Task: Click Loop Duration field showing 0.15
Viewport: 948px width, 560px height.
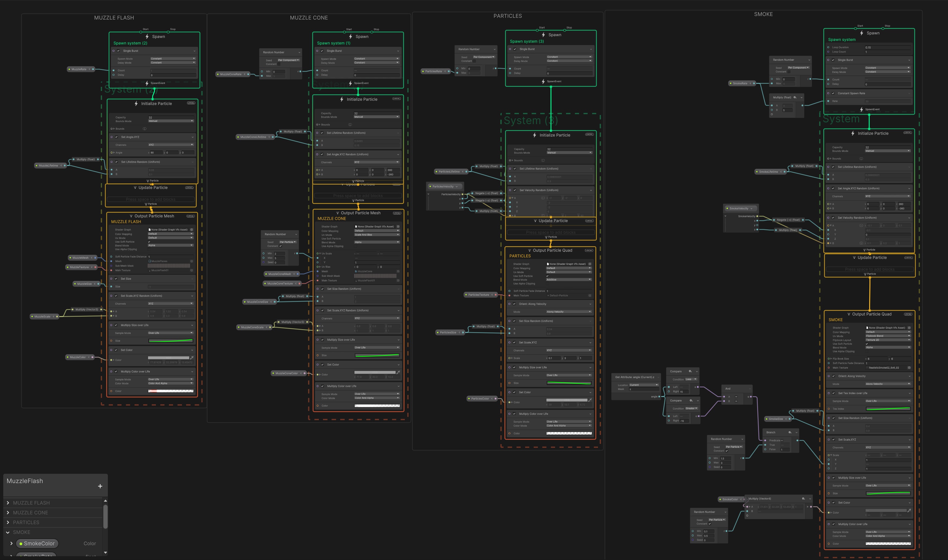Action: coord(888,47)
